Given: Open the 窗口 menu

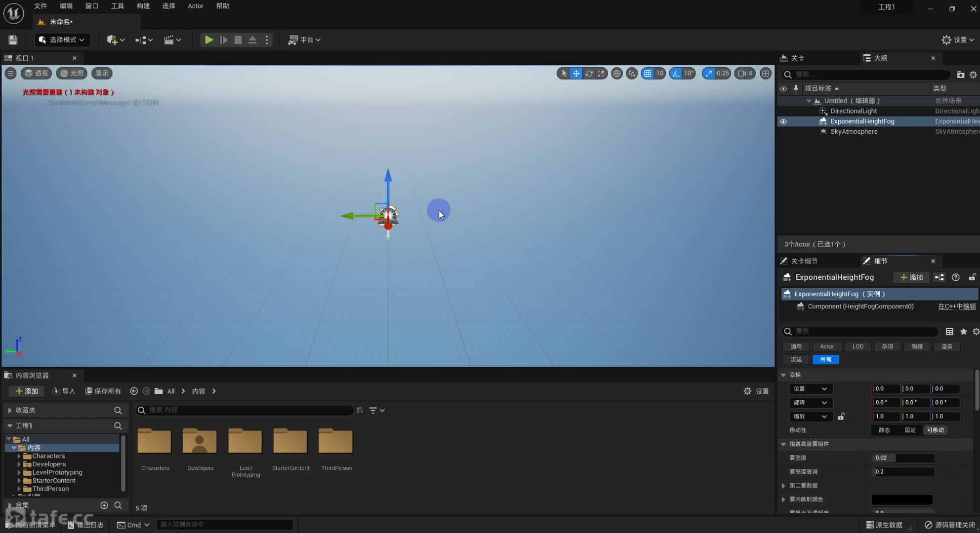Looking at the screenshot, I should click(x=92, y=6).
